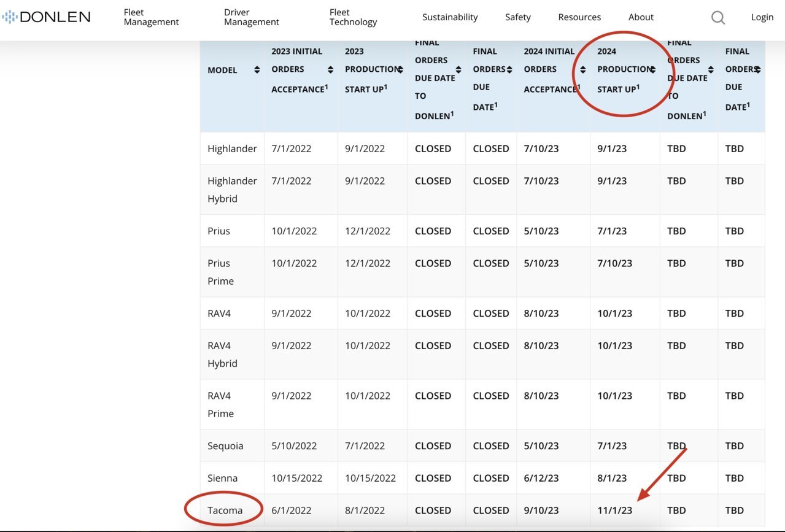The width and height of the screenshot is (785, 532).
Task: Click Tacoma's 9/10/23 acceptance date
Action: pyautogui.click(x=541, y=511)
